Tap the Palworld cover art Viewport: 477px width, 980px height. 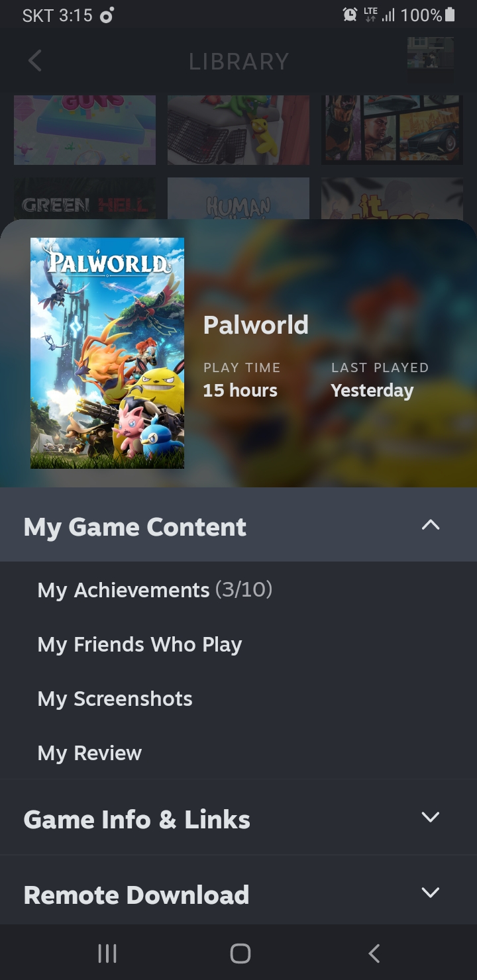click(x=107, y=354)
